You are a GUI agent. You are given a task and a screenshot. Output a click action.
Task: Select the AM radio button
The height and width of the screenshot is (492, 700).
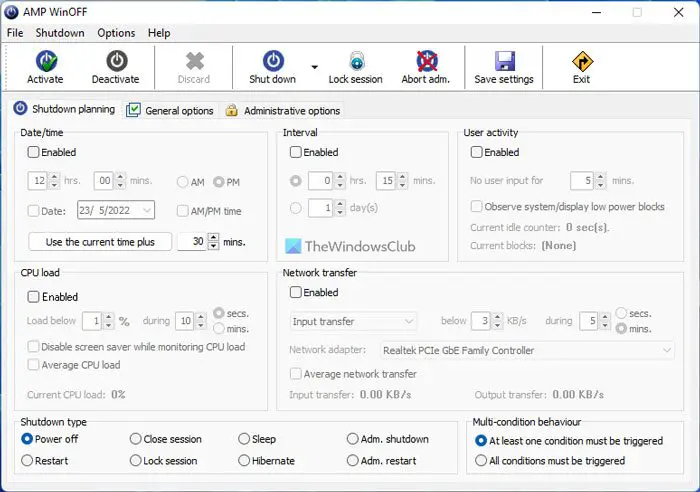pyautogui.click(x=183, y=182)
